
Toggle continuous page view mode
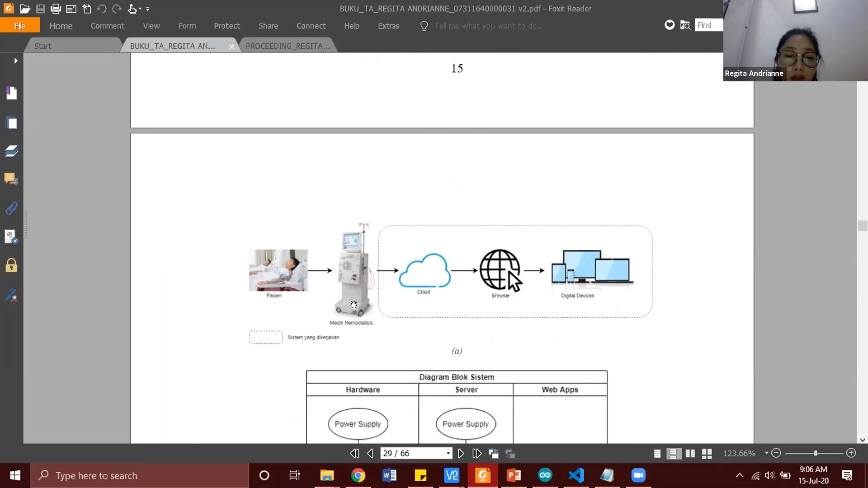pos(674,453)
